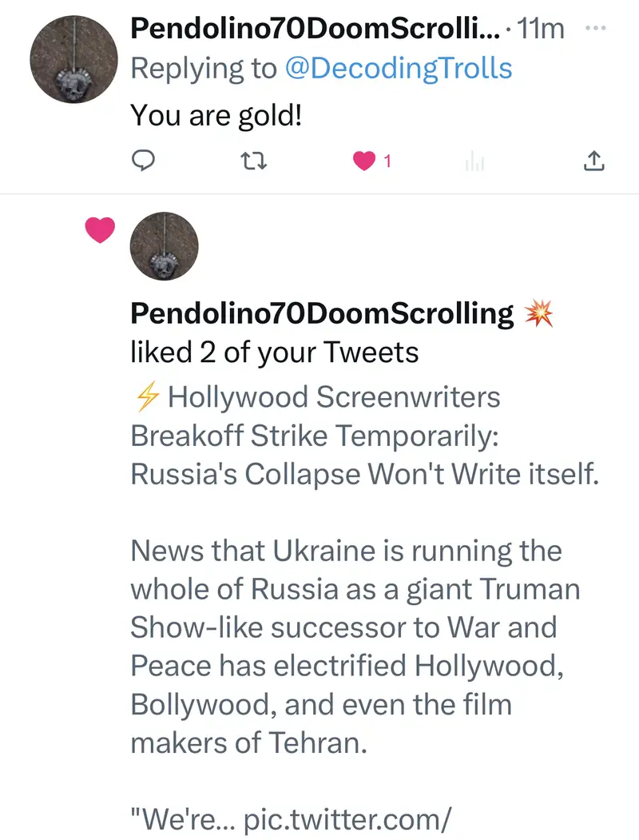Screen dimensions: 639x840
Task: Open the "You are gold!" tweet text
Action: point(216,116)
